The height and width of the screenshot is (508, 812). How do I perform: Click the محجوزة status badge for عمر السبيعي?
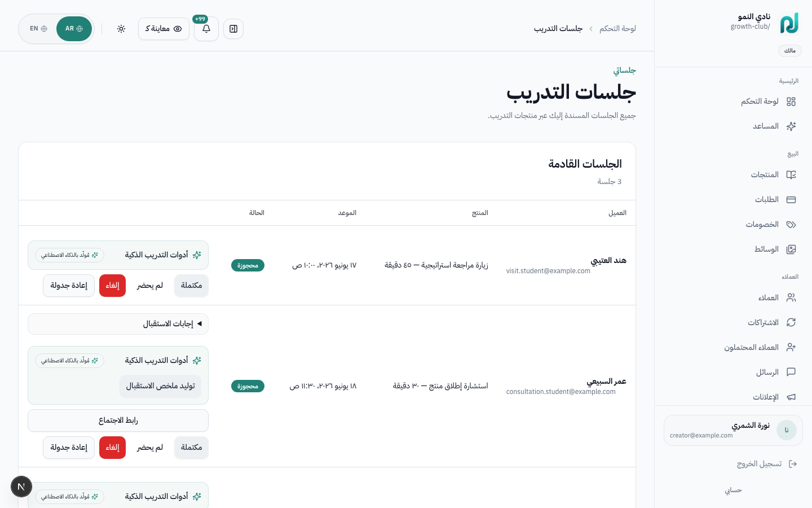click(248, 386)
